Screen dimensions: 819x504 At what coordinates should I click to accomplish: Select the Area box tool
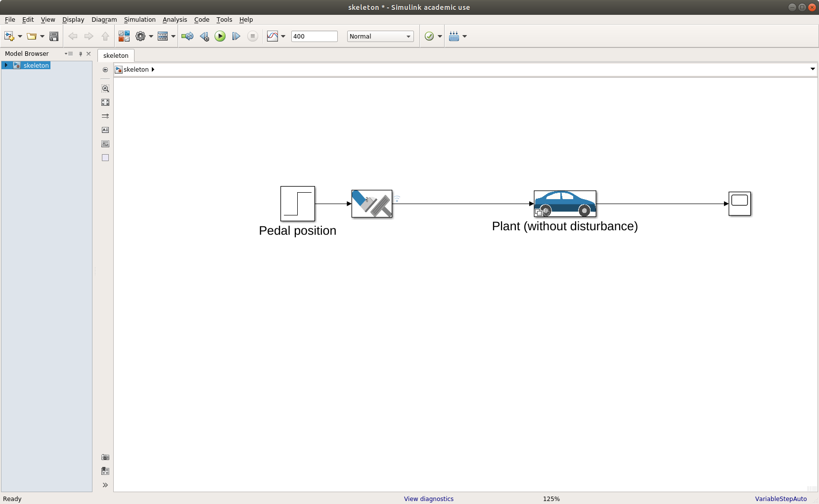(x=105, y=158)
